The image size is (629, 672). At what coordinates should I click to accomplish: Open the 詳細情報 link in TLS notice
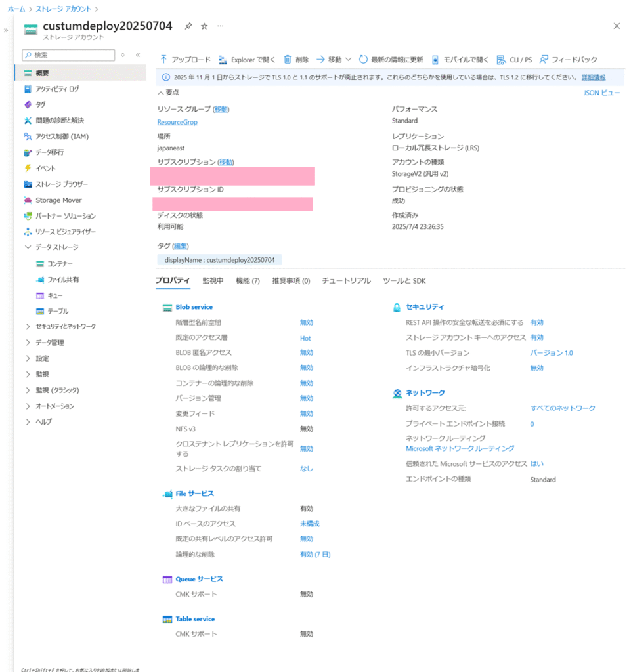[594, 77]
